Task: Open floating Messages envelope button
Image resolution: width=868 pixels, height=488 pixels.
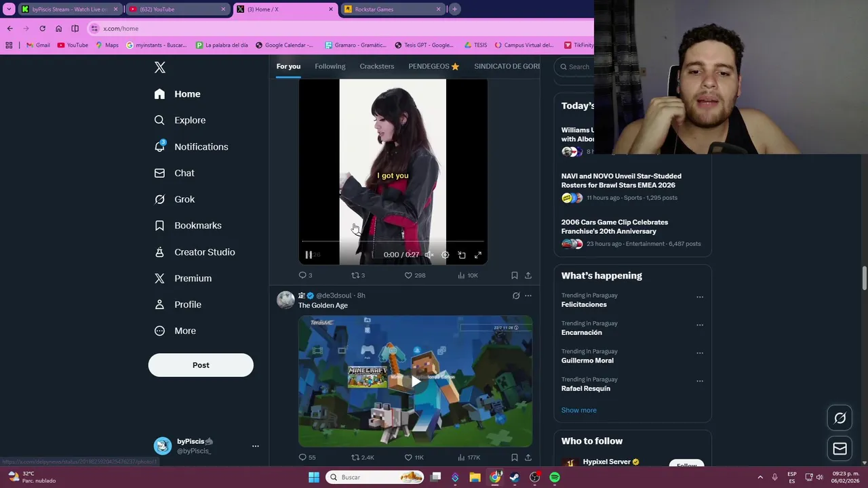Action: 840,449
